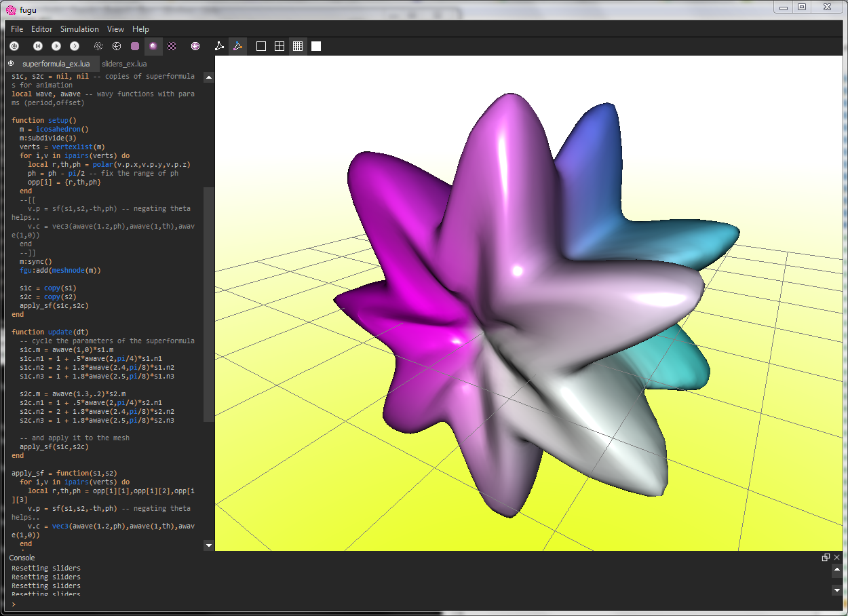Close the Console panel
The height and width of the screenshot is (616, 848).
pyautogui.click(x=836, y=557)
